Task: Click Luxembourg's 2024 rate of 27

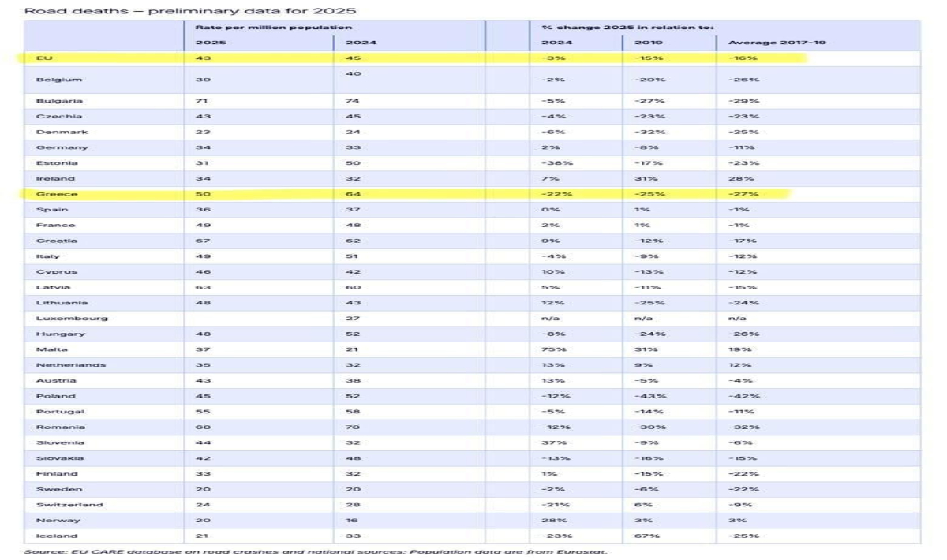Action: [351, 318]
